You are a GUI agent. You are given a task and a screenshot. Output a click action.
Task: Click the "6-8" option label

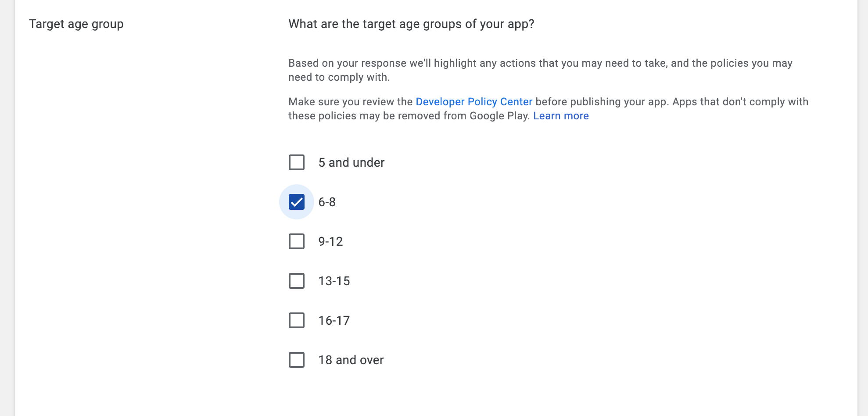pos(327,202)
